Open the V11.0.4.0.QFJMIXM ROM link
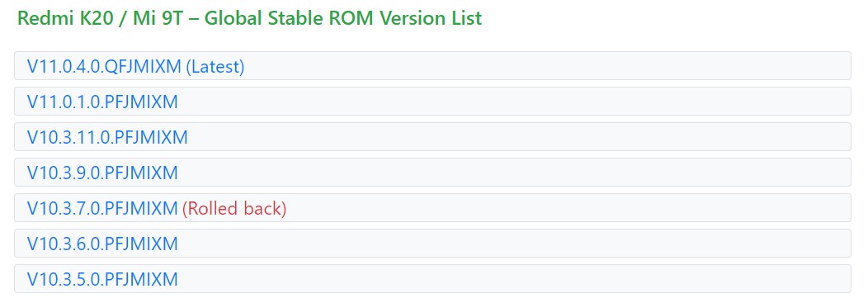The image size is (868, 303). [104, 67]
